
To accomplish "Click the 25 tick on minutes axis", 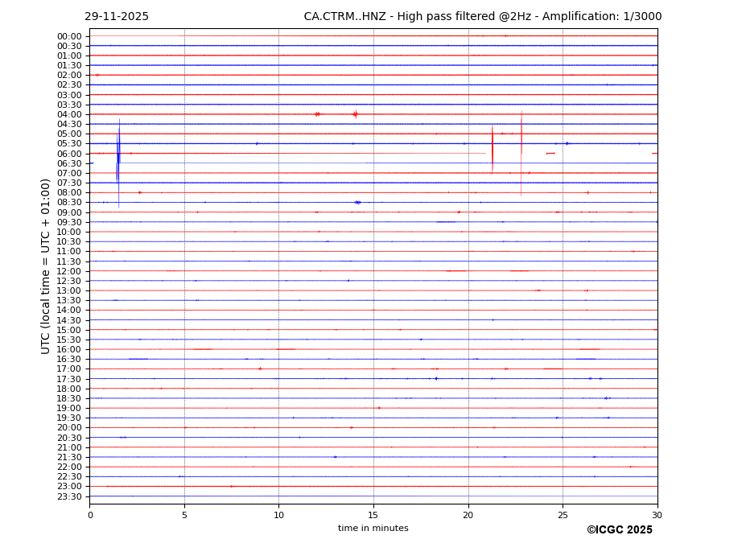I will 563,514.
